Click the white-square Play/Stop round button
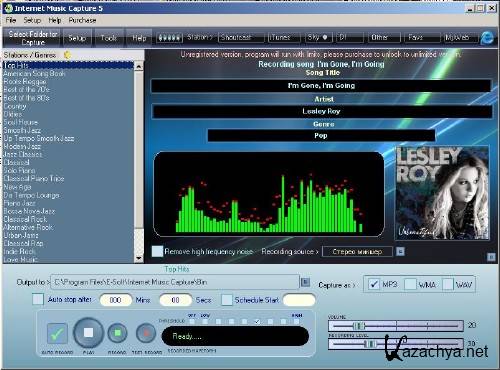 [88, 333]
